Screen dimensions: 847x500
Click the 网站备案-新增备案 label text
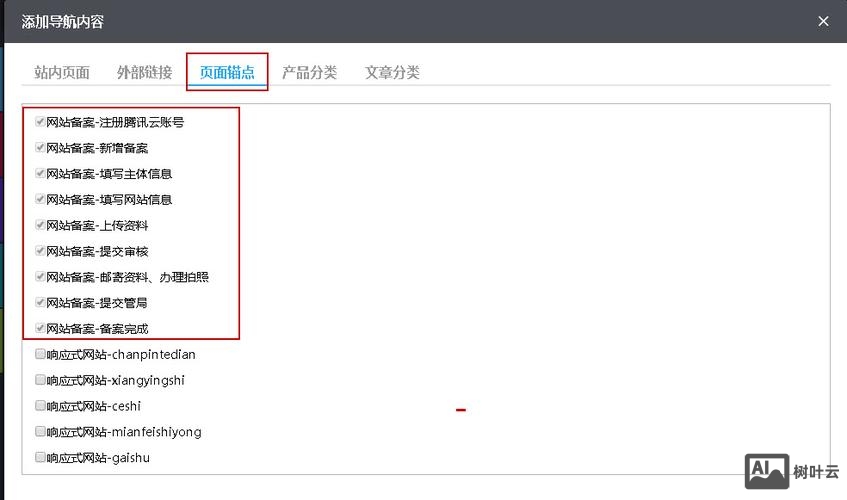[97, 148]
